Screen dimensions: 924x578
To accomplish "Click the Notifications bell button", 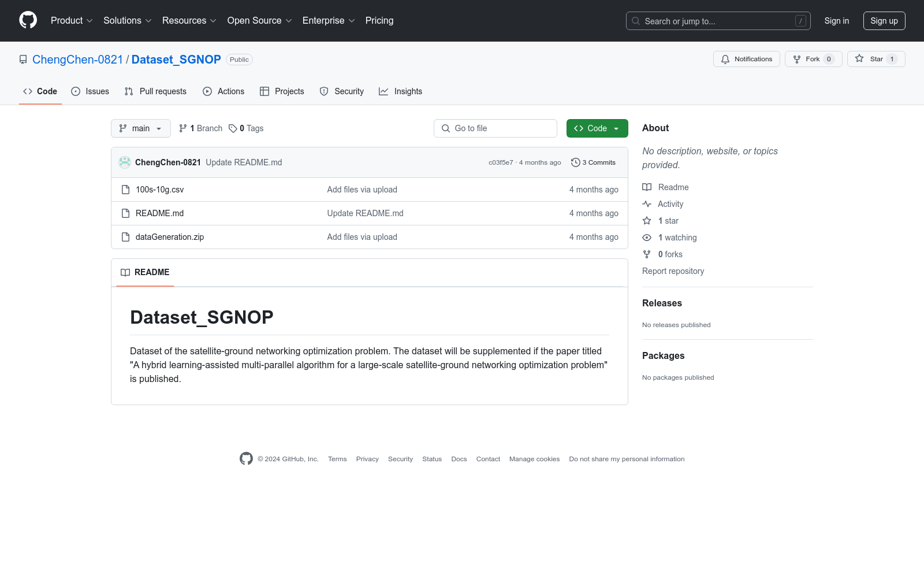I will click(747, 59).
